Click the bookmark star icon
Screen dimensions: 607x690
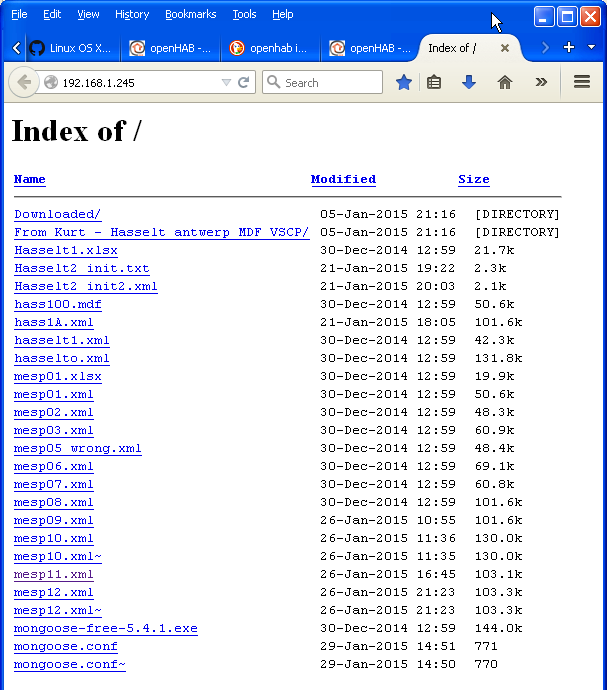pyautogui.click(x=403, y=83)
